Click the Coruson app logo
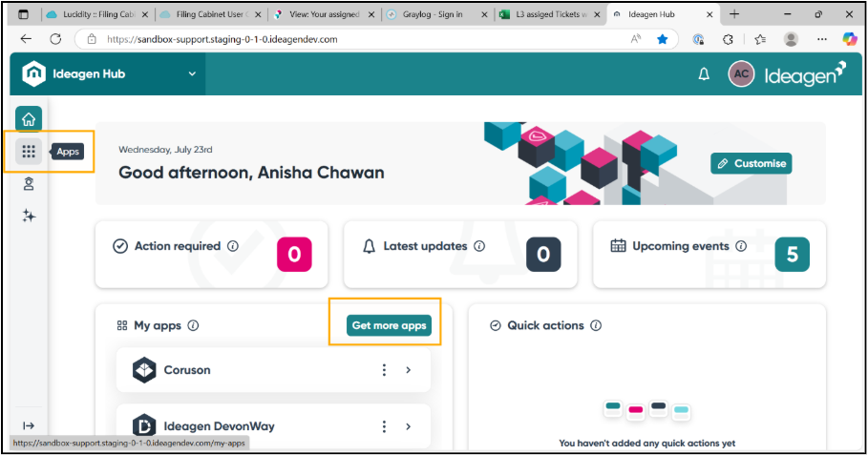This screenshot has width=868, height=455. (x=144, y=370)
